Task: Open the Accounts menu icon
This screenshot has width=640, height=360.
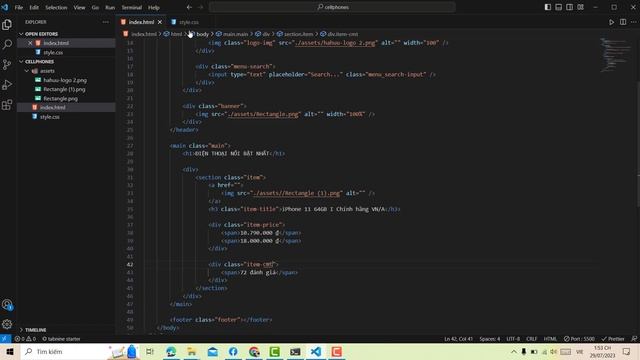Action: (7, 304)
